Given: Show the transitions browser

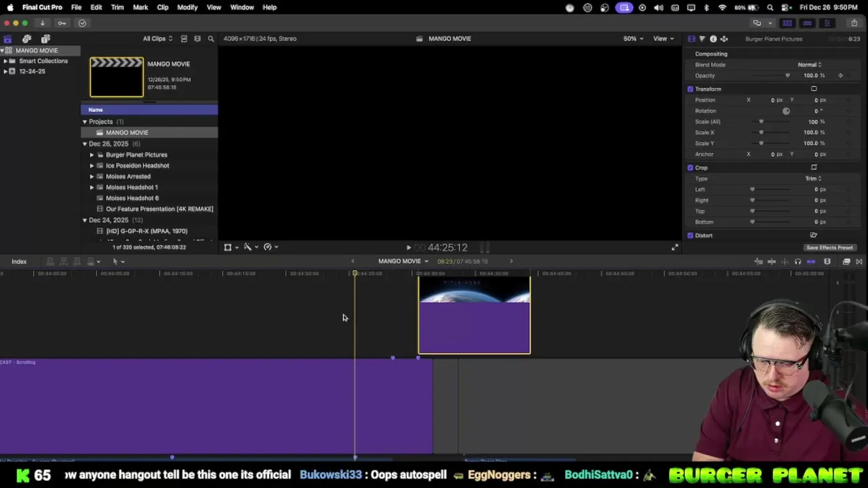Looking at the screenshot, I should 859,262.
